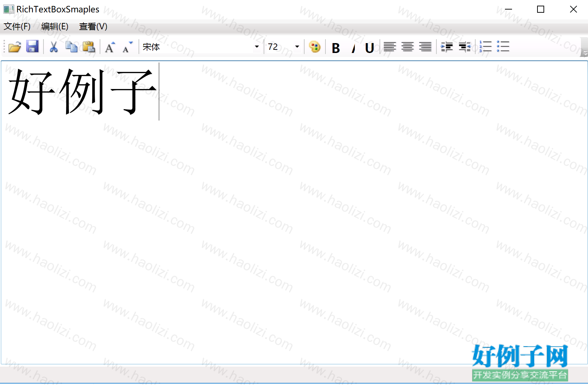
Task: Toggle bold formatting
Action: 336,48
